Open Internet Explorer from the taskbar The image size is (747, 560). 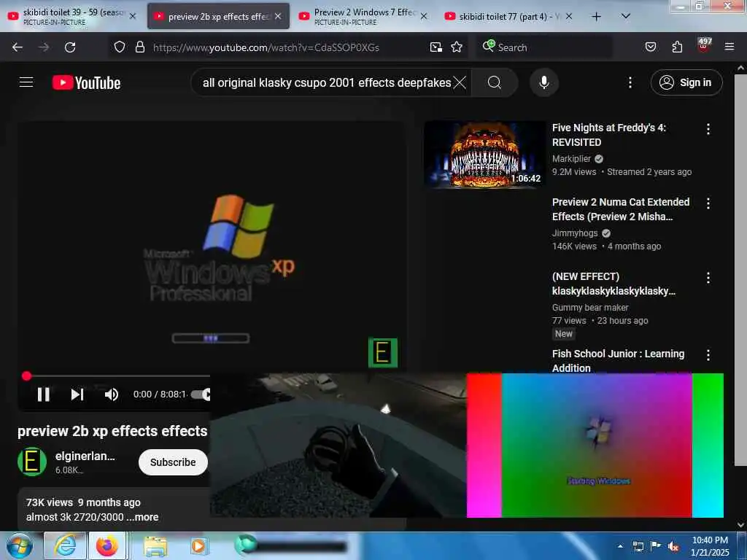coord(65,545)
